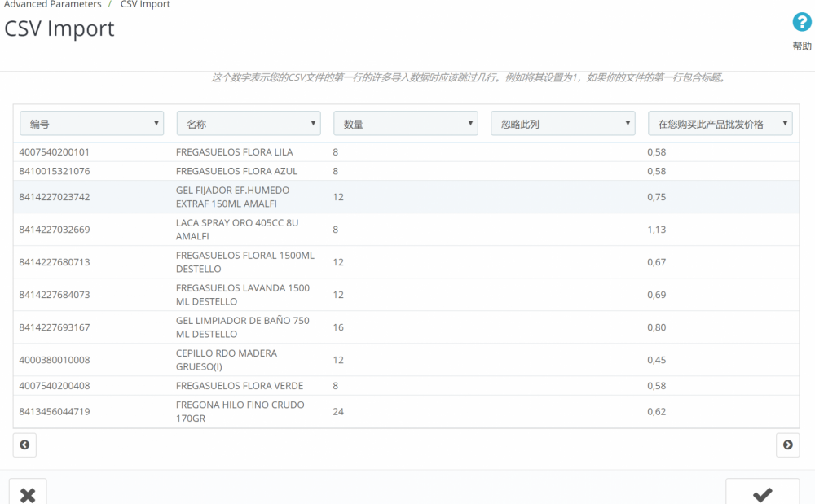Open the help (帮助) question mark icon
This screenshot has height=504, width=815.
[801, 22]
